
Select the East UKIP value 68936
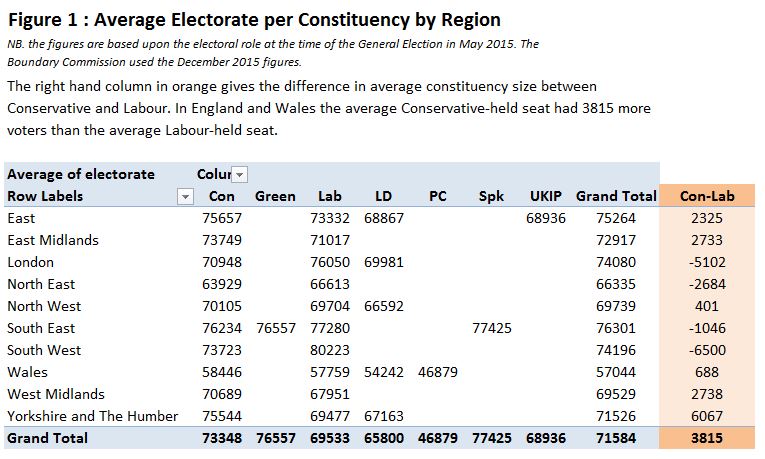(x=548, y=218)
